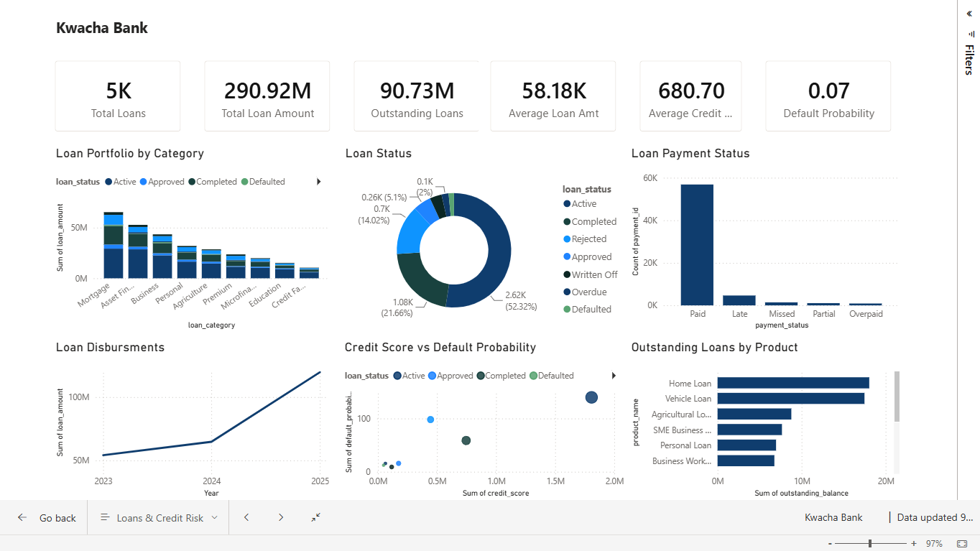980x551 pixels.
Task: Select Active in the Loan Status legend
Action: click(581, 204)
